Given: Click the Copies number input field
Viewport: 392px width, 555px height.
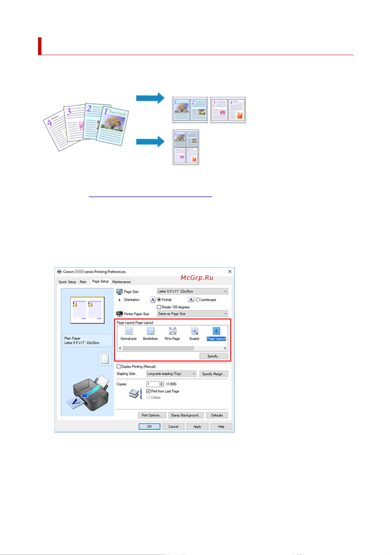Looking at the screenshot, I should (x=153, y=384).
